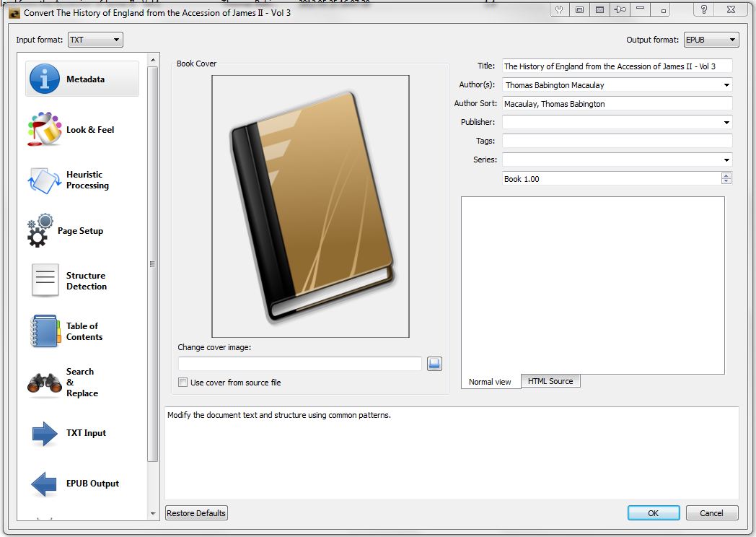Switch to HTML Source tab
Image resolution: width=756 pixels, height=537 pixels.
pyautogui.click(x=550, y=381)
